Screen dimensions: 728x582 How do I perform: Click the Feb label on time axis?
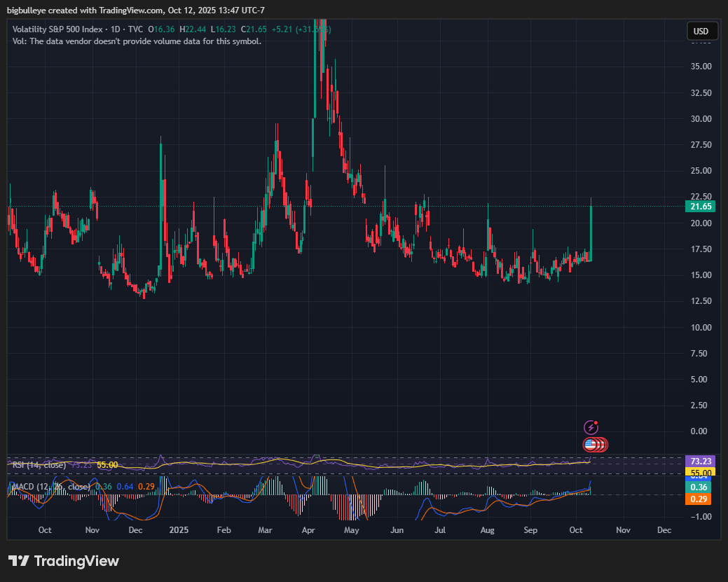(x=224, y=530)
